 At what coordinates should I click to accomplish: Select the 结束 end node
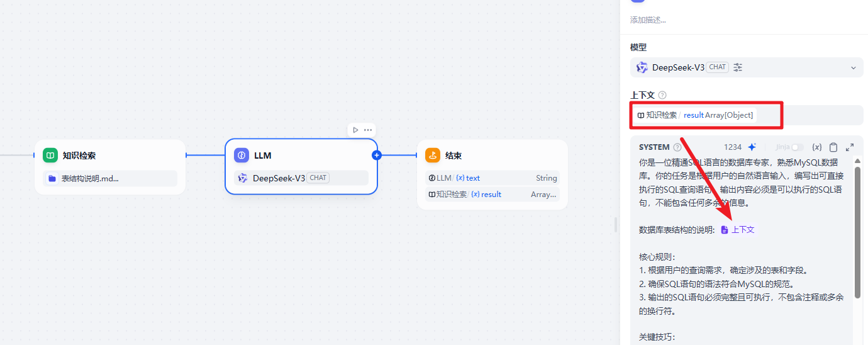(x=492, y=156)
